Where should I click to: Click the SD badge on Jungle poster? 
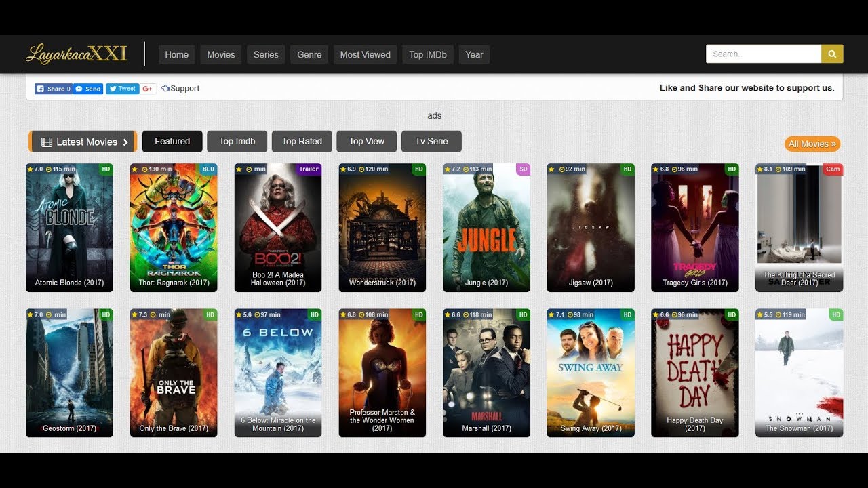point(523,169)
